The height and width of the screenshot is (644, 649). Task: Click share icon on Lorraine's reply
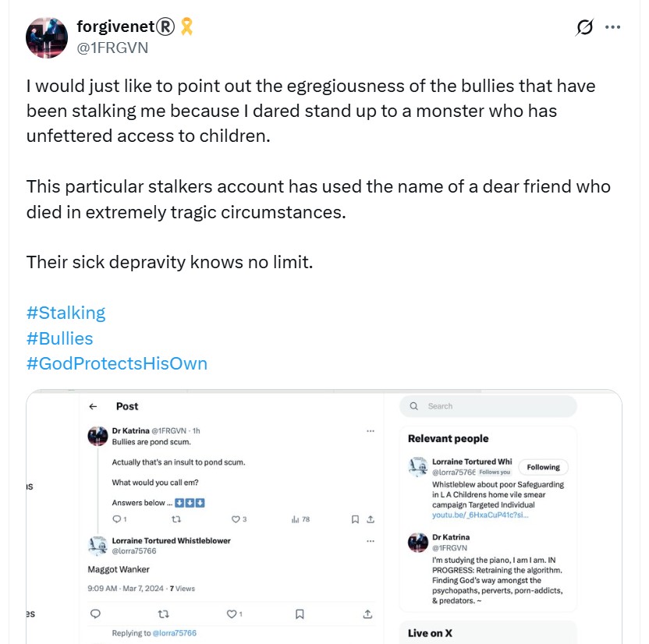367,614
